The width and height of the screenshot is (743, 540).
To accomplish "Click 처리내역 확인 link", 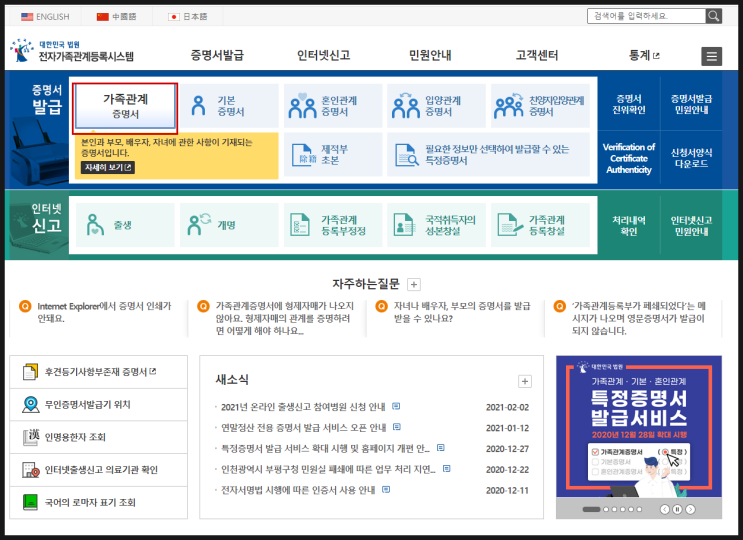I will click(629, 225).
